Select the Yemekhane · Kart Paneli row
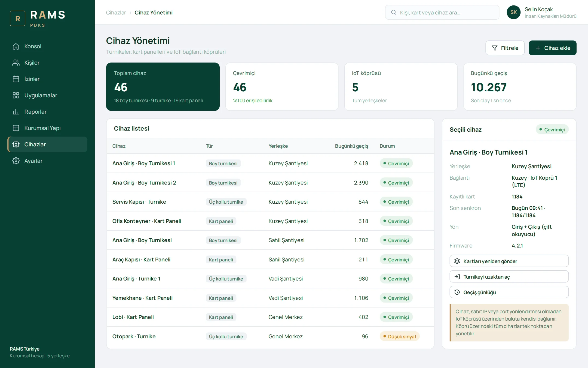 coord(270,298)
